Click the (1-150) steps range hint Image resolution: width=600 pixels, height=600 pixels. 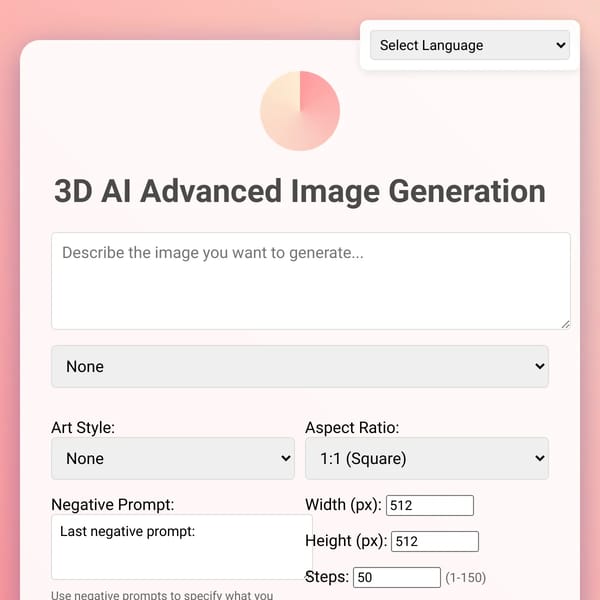click(x=465, y=577)
